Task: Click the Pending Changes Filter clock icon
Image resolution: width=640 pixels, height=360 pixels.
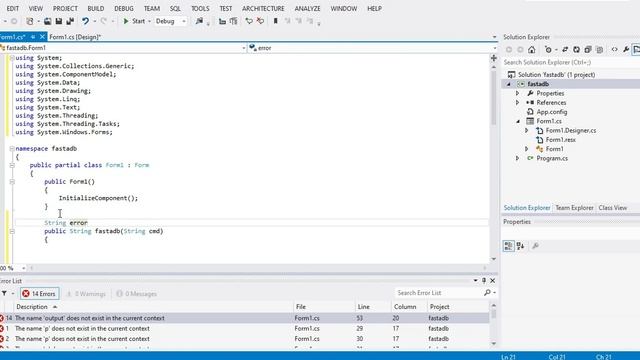Action: [548, 50]
